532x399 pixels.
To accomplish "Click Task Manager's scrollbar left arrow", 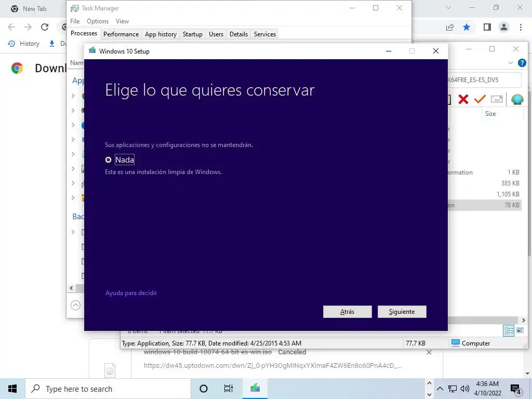I will pos(71,288).
